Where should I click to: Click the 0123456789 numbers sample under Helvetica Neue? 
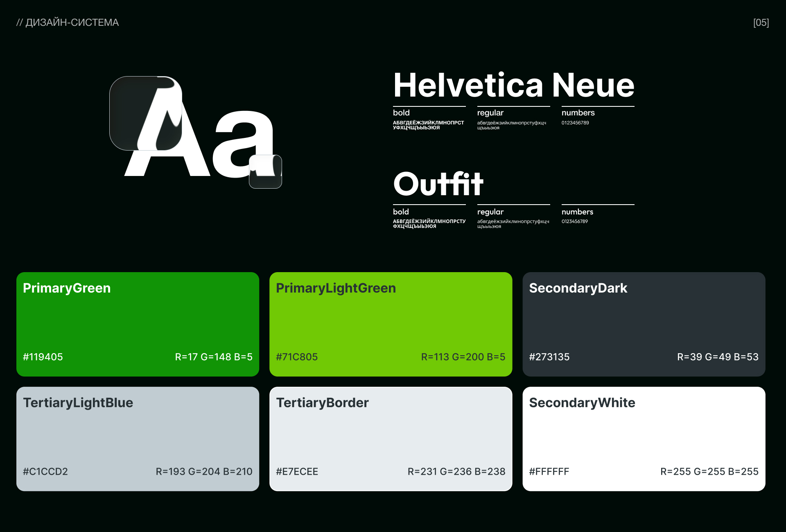point(575,122)
